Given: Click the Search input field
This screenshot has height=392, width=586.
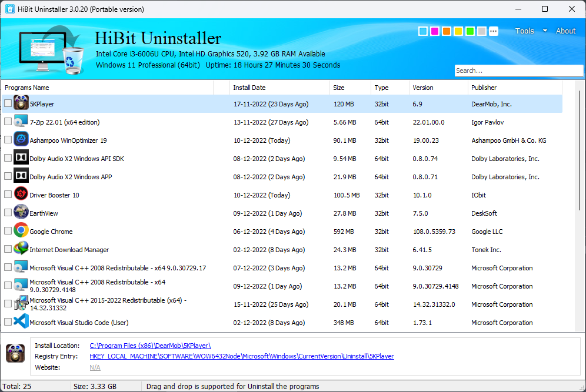Looking at the screenshot, I should tap(519, 71).
